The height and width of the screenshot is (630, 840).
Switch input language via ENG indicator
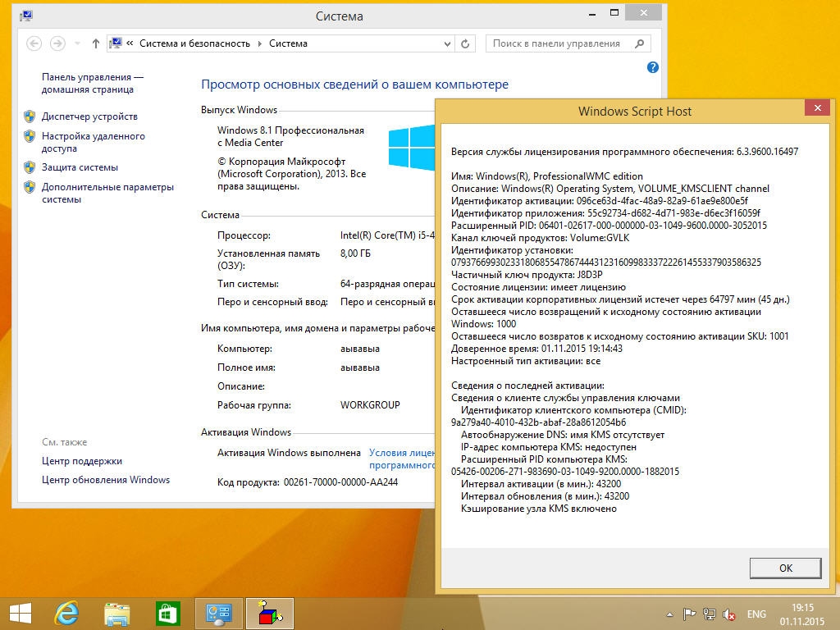(x=756, y=614)
